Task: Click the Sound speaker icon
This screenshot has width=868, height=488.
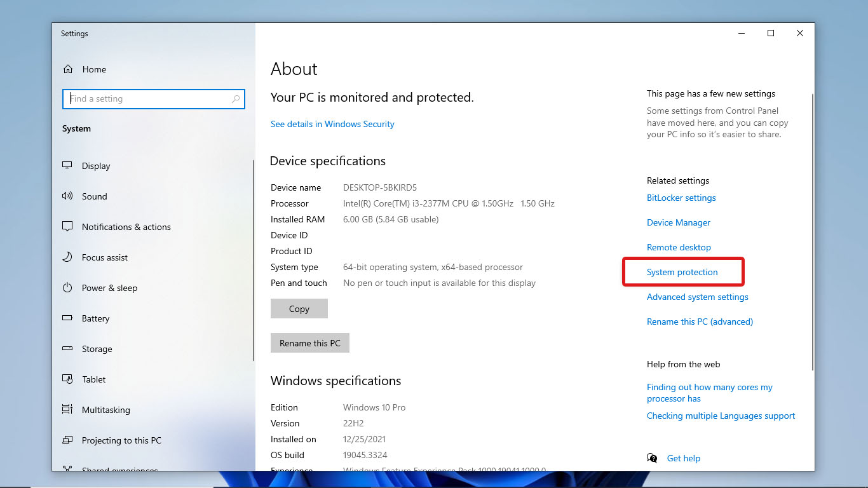Action: [67, 196]
